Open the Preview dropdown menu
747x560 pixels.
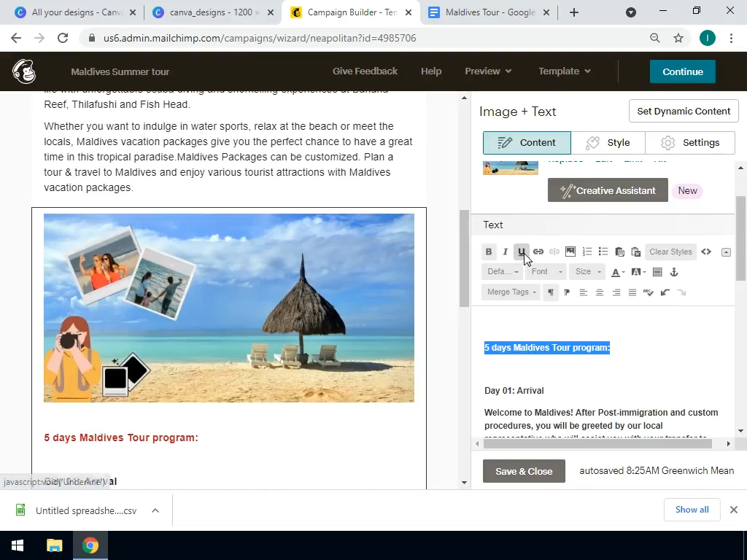pos(488,71)
